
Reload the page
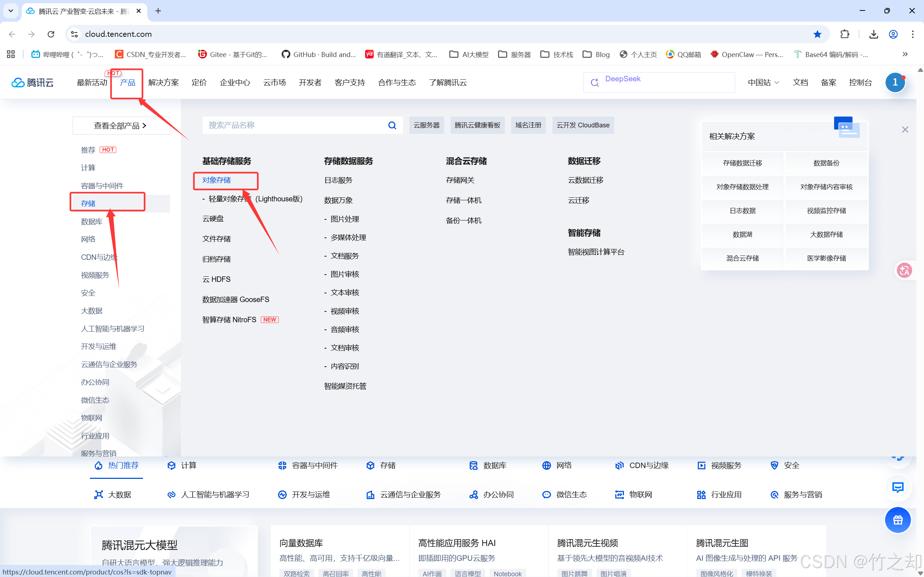51,34
